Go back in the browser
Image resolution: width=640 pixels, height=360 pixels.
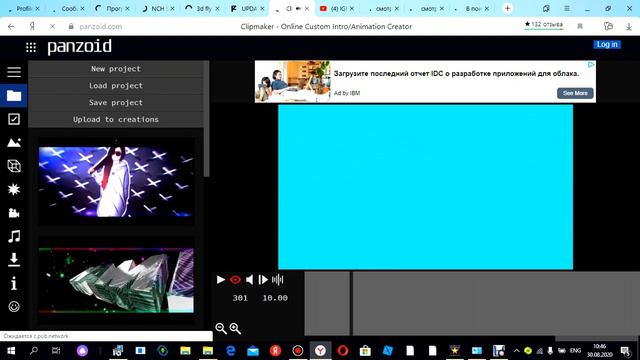11,27
